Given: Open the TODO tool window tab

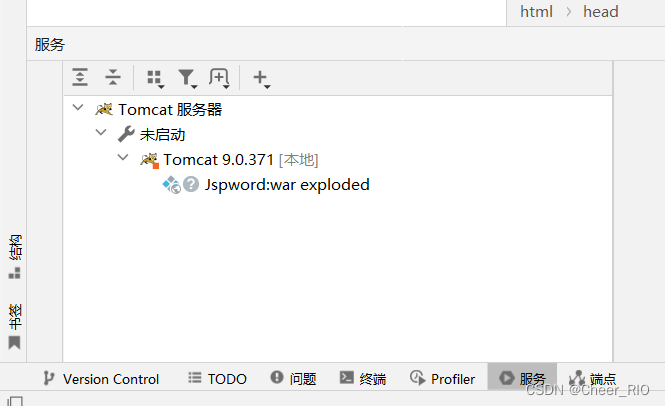Looking at the screenshot, I should (x=217, y=378).
